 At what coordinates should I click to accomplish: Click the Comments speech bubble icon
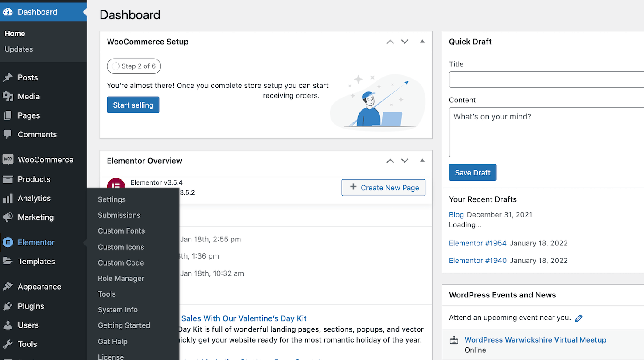8,135
